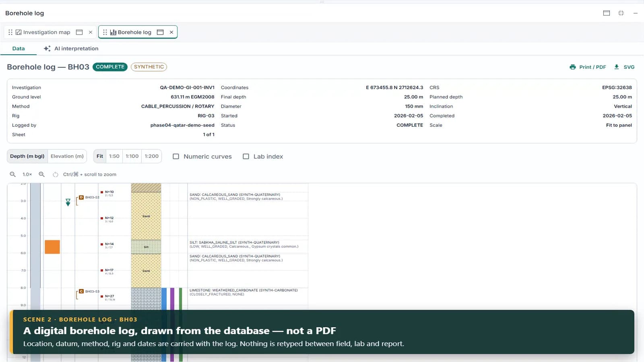Enable the Lab index checkbox
This screenshot has height=362, width=644.
point(246,156)
